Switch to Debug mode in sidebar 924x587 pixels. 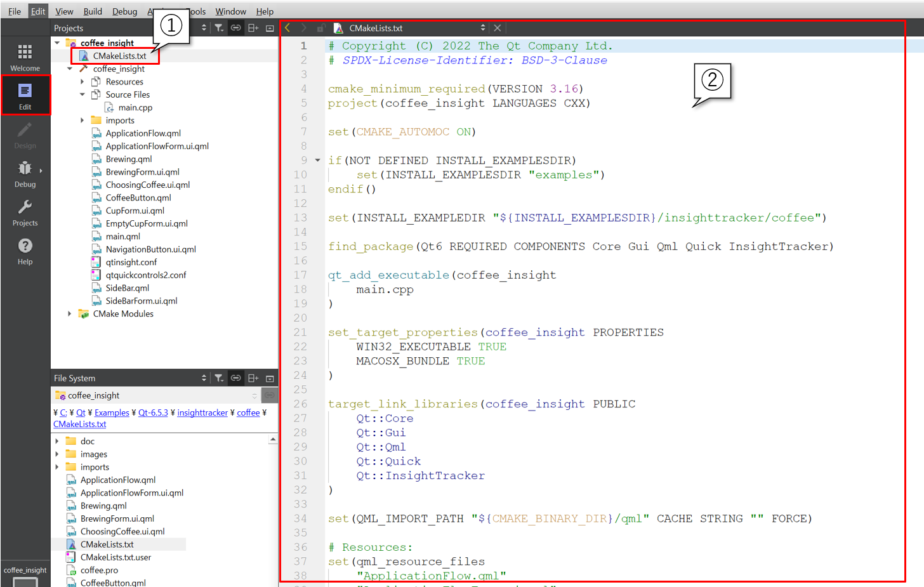25,173
